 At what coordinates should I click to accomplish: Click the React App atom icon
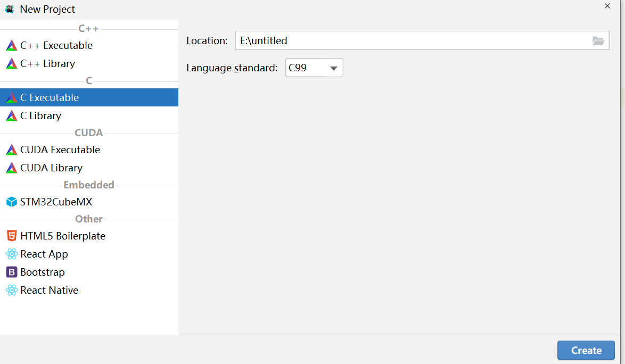[11, 254]
